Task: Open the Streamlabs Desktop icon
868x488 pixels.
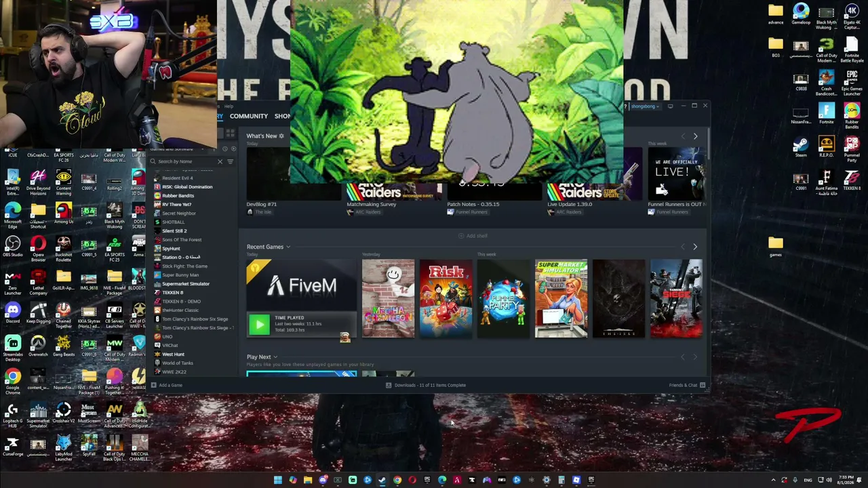Action: (13, 347)
